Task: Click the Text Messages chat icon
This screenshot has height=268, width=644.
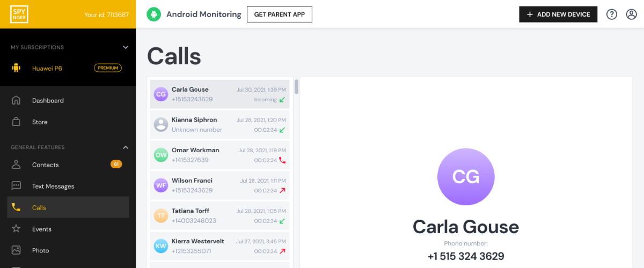Action: tap(16, 186)
